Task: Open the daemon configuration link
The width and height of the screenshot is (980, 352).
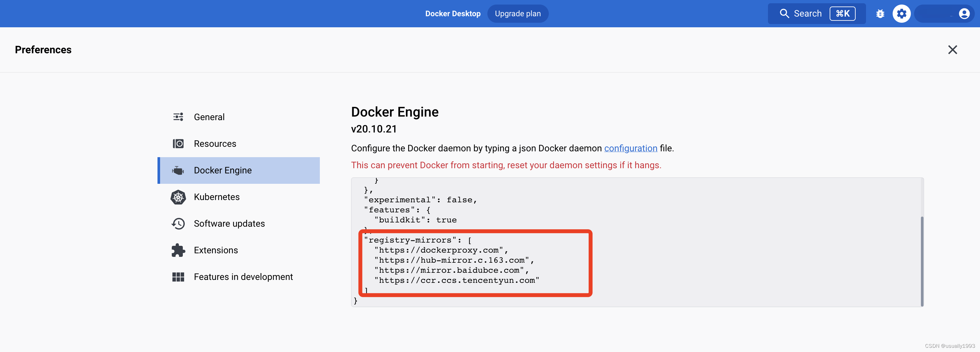Action: coord(630,148)
